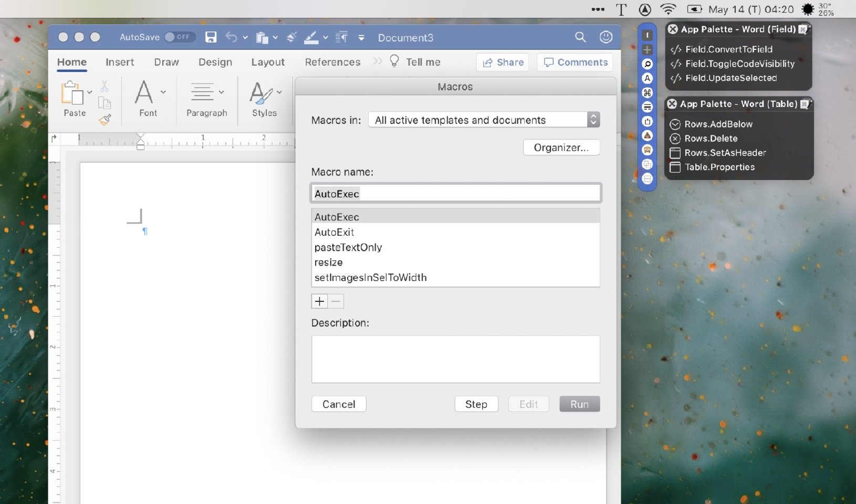Run Rows.Delete from the Table palette
Screen dimensions: 856x504
(x=711, y=139)
